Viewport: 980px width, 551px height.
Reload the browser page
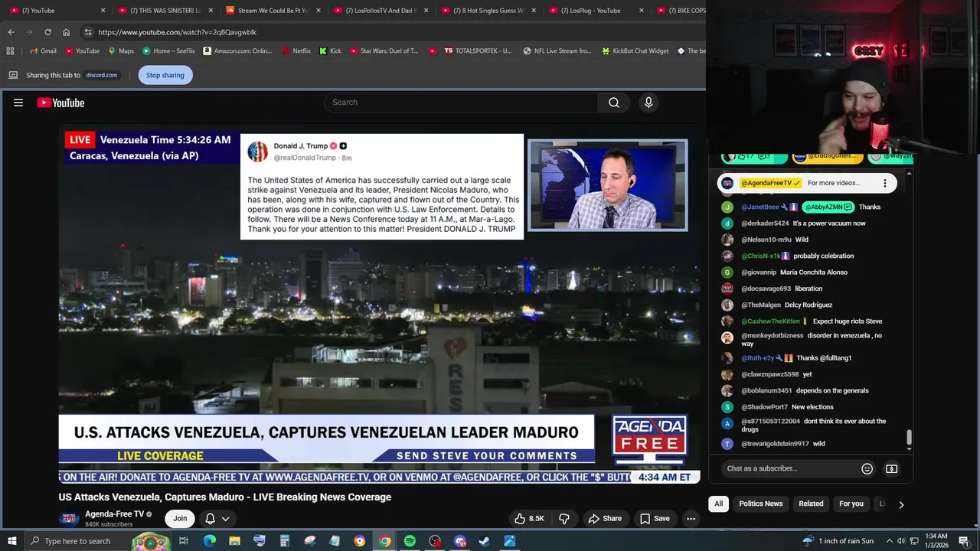pyautogui.click(x=47, y=32)
